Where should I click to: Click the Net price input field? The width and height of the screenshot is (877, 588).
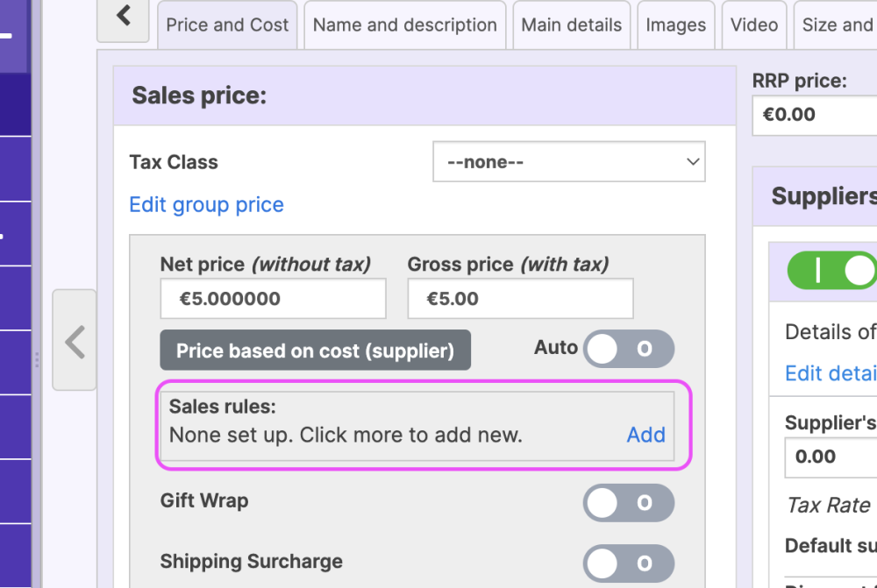click(x=273, y=299)
